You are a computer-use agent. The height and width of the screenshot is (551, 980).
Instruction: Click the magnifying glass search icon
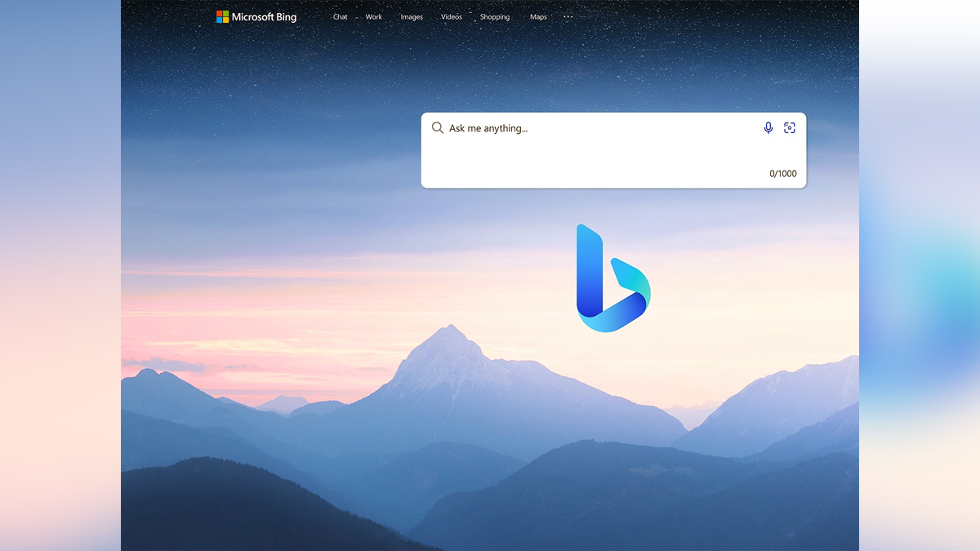pos(438,128)
